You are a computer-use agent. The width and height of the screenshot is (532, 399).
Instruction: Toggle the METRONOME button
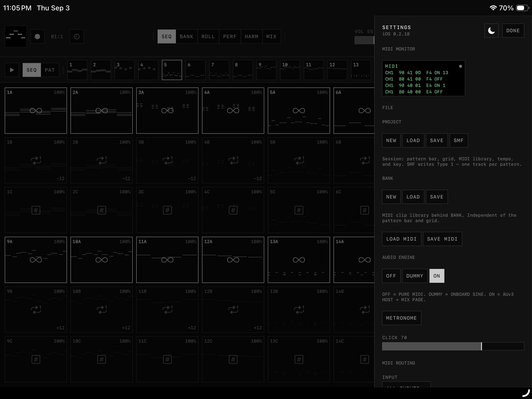click(401, 318)
